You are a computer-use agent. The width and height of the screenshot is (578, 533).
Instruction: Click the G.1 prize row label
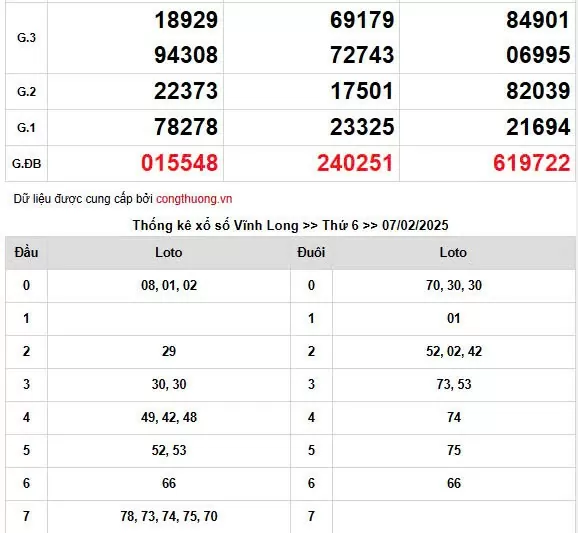[x=27, y=128]
